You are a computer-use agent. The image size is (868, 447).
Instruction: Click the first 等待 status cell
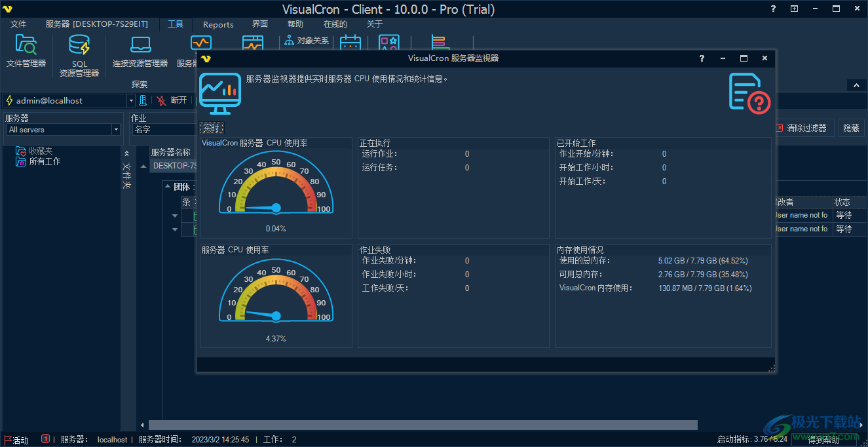[x=849, y=215]
